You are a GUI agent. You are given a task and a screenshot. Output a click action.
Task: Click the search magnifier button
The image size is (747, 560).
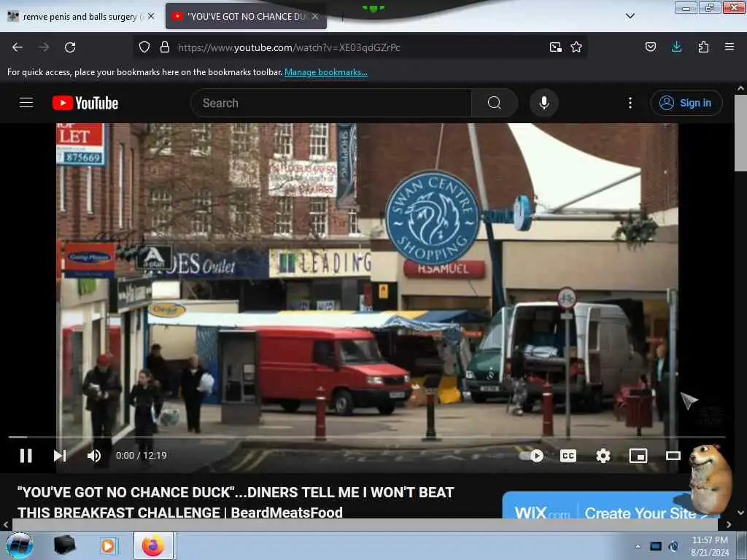pos(495,103)
